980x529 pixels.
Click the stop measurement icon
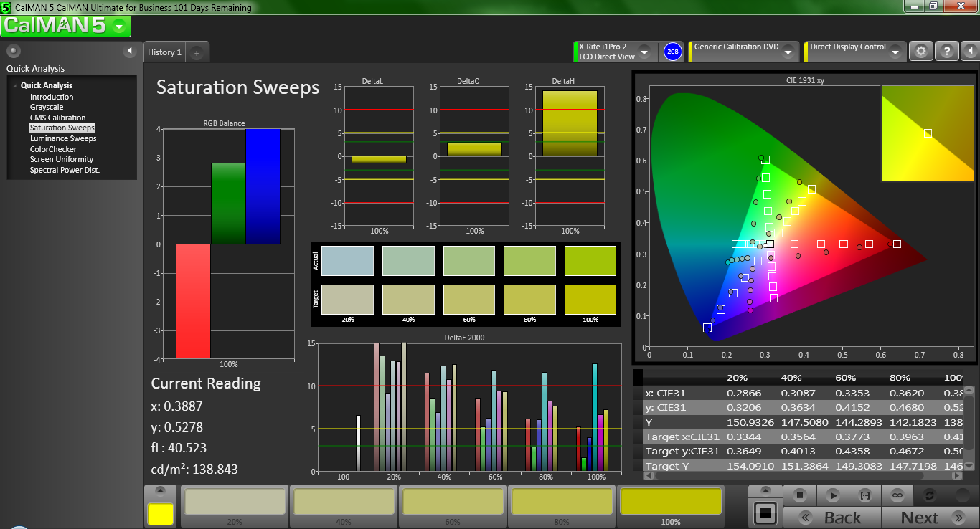point(801,495)
